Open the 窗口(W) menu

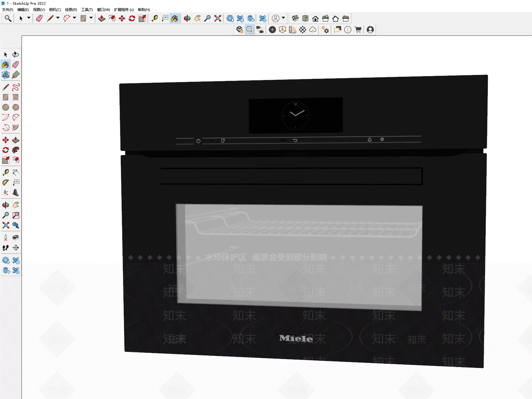point(103,10)
